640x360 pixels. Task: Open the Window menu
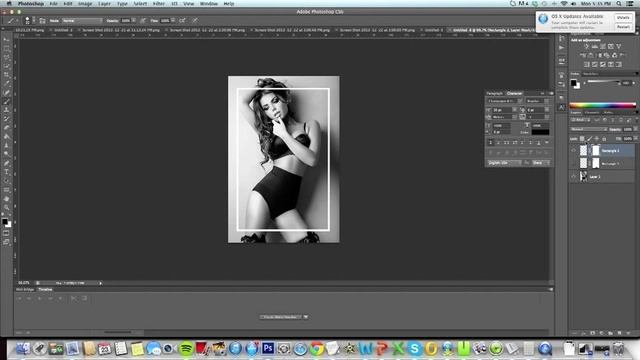[x=209, y=4]
